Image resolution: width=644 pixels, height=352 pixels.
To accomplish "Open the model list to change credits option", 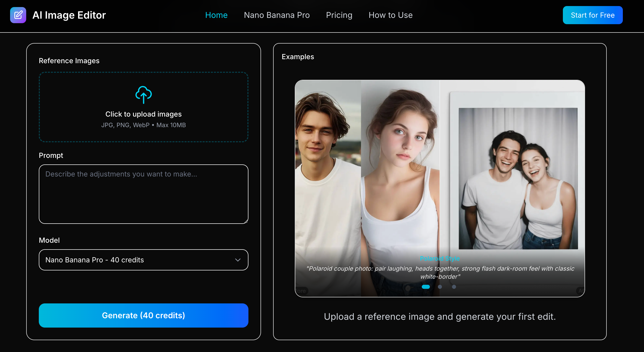I will pos(143,260).
